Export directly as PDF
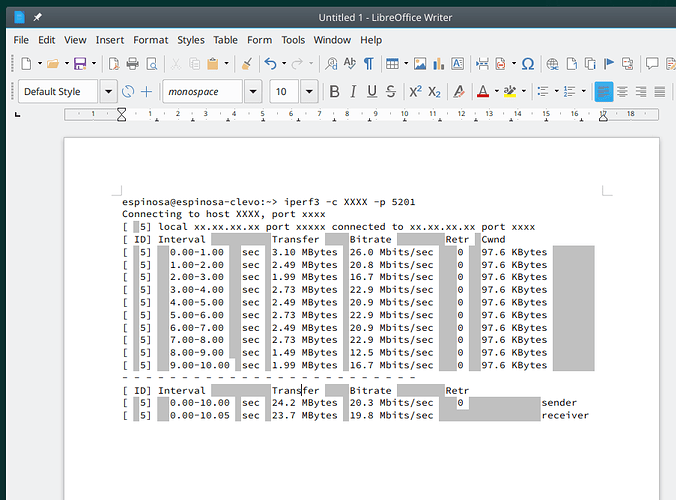 pos(114,64)
